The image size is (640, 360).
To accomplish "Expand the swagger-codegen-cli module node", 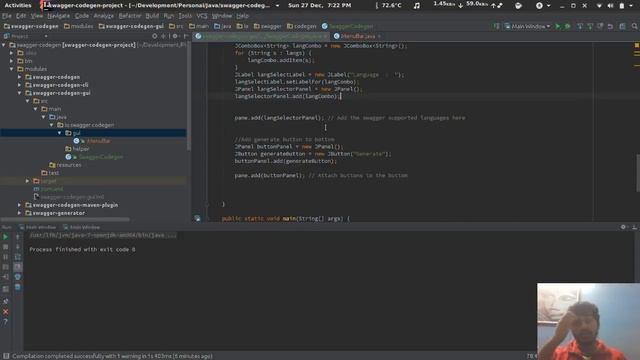I will tap(20, 85).
